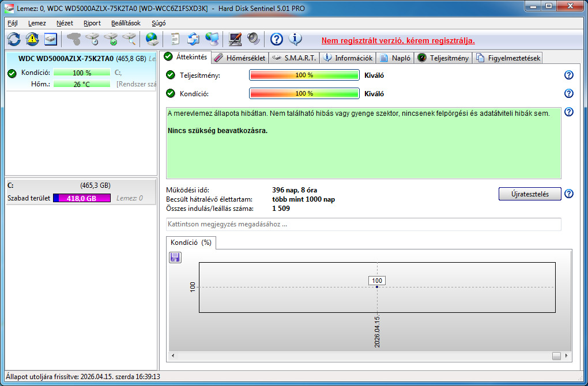Click the refresh-with-warning toolbar icon

tap(32, 39)
